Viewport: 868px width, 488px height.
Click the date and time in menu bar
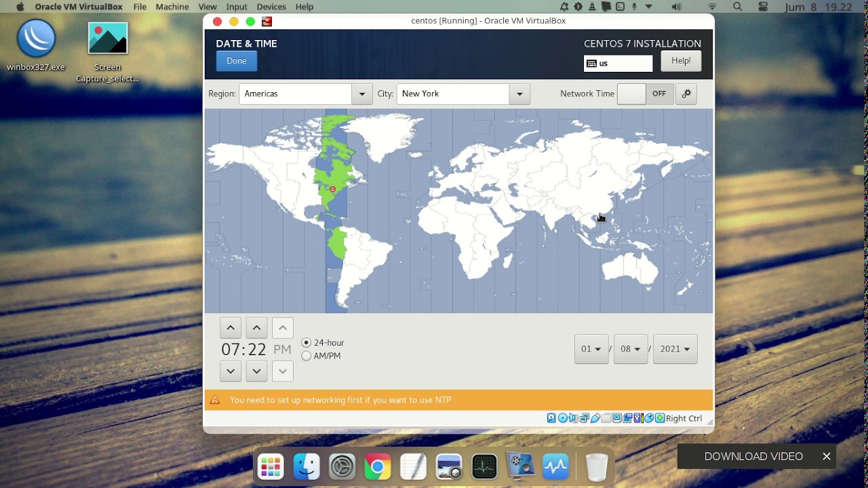[818, 7]
